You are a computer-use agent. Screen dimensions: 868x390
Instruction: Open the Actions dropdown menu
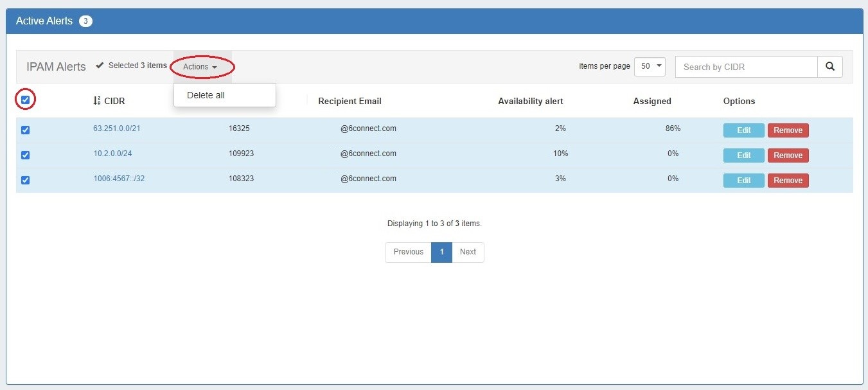(200, 67)
